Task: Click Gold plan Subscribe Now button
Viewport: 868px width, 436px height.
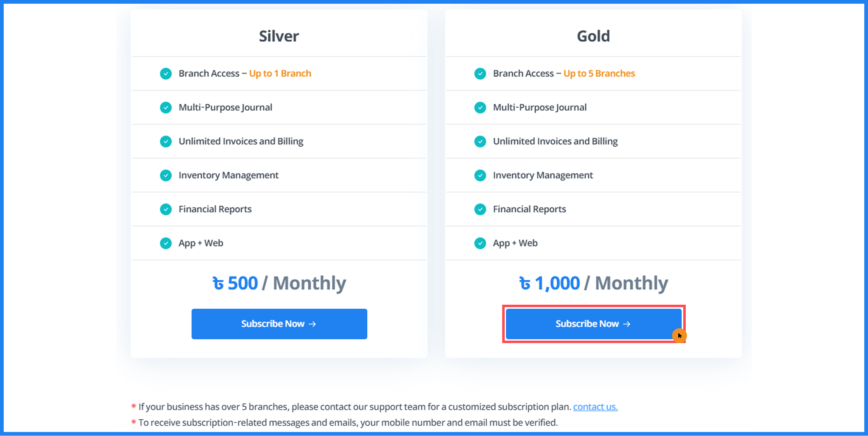Action: (x=593, y=324)
